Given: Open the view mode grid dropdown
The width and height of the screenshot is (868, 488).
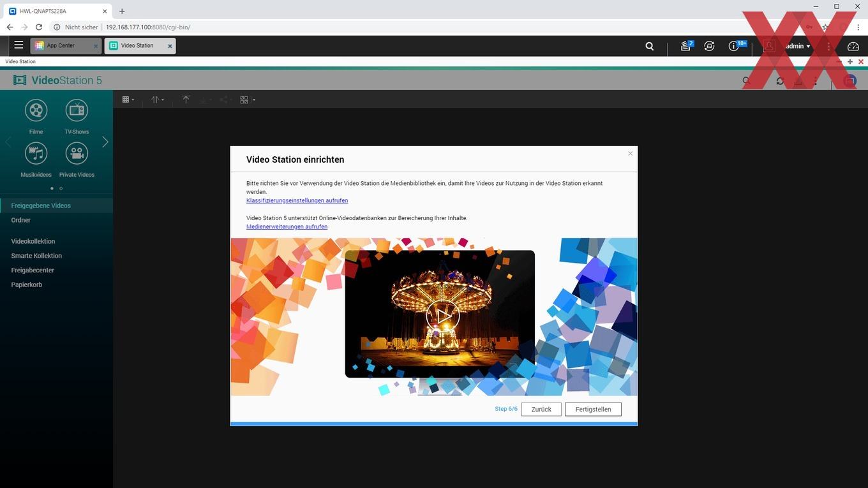Looking at the screenshot, I should click(128, 100).
